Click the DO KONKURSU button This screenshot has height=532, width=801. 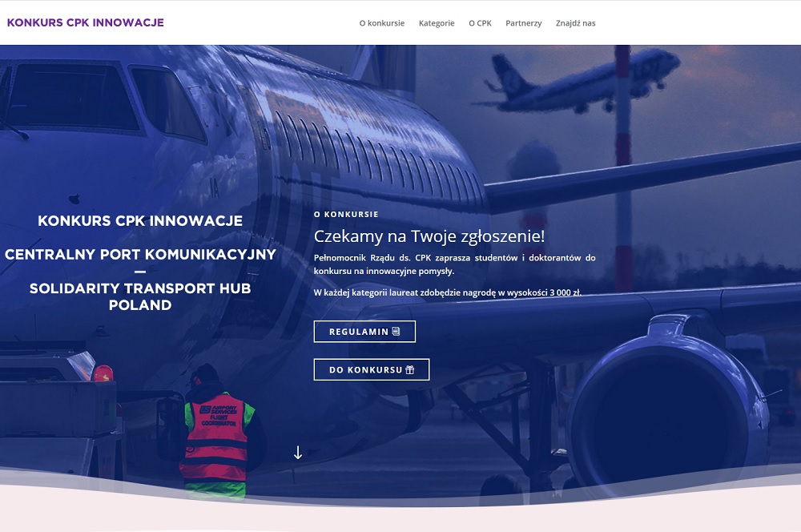(372, 369)
